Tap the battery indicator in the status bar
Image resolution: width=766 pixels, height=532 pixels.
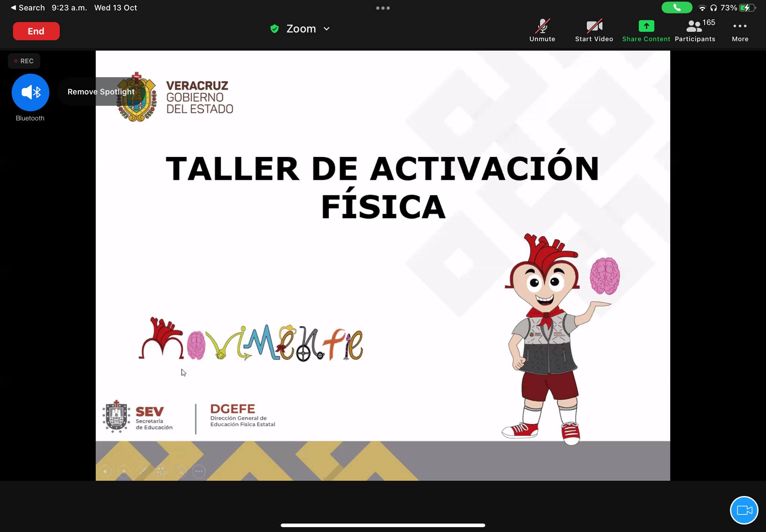[x=747, y=7]
